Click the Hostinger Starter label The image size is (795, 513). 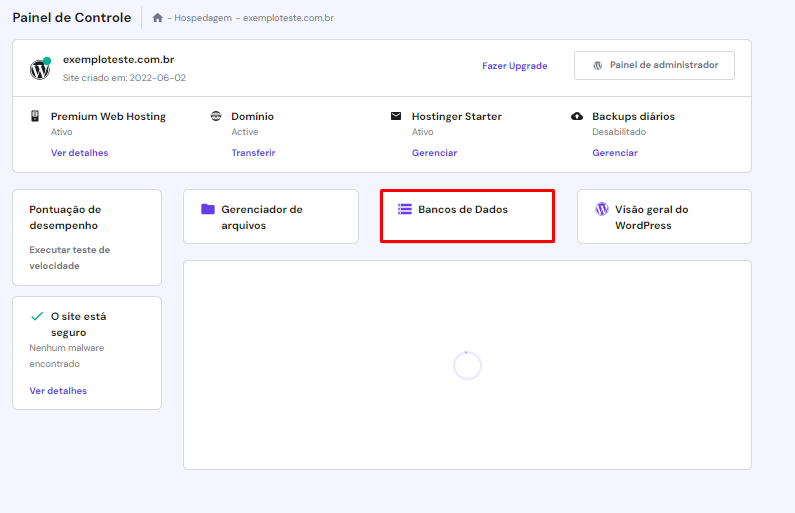click(x=456, y=116)
